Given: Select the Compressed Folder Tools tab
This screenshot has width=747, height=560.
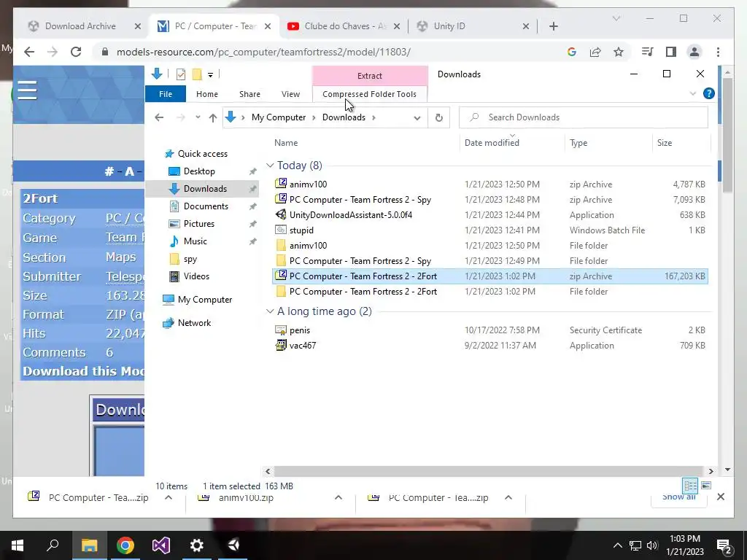Looking at the screenshot, I should [369, 94].
